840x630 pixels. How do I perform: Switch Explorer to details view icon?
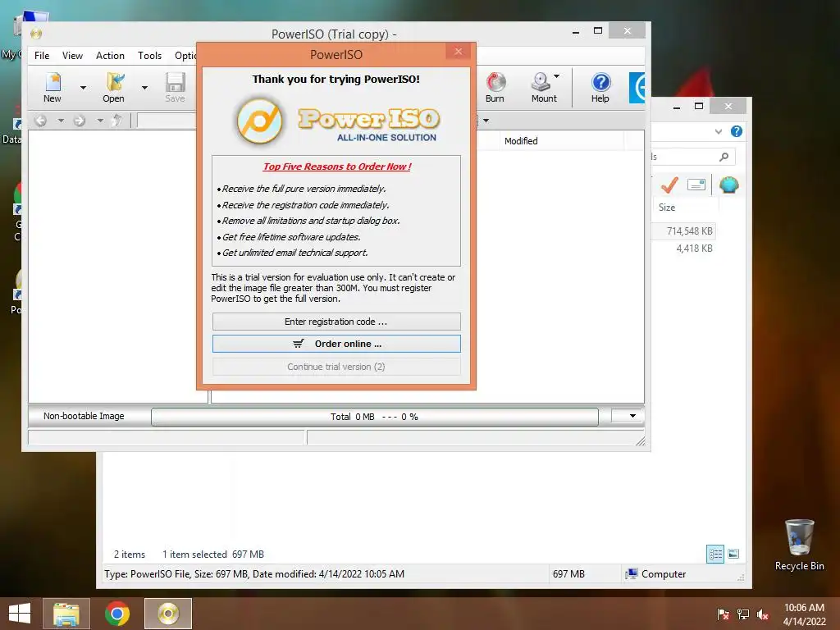click(x=715, y=554)
